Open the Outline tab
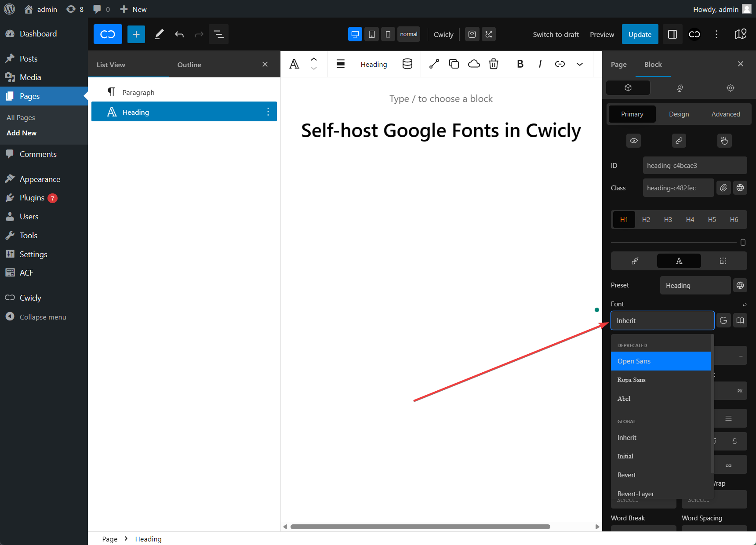The image size is (756, 545). coord(189,65)
